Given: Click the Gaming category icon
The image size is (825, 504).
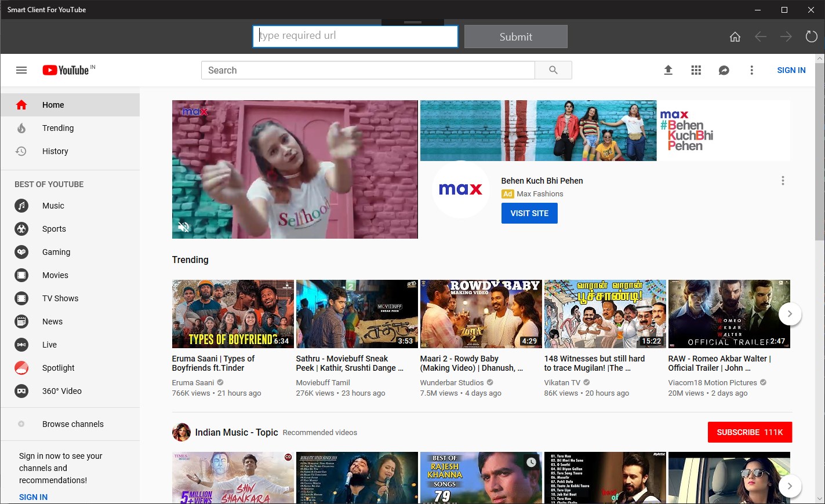Looking at the screenshot, I should click(21, 252).
